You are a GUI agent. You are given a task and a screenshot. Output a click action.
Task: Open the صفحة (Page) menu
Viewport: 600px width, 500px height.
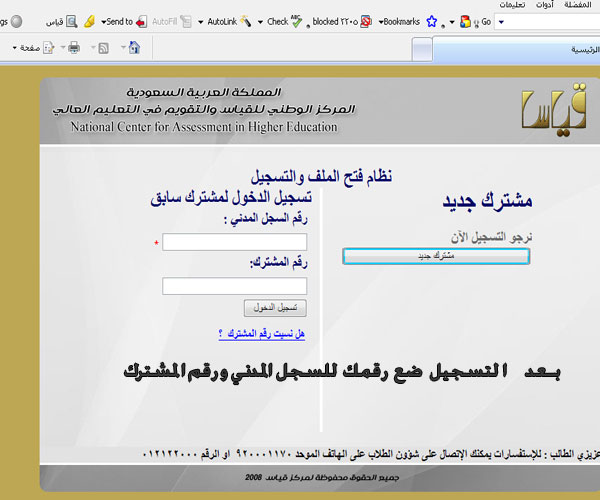[27, 48]
